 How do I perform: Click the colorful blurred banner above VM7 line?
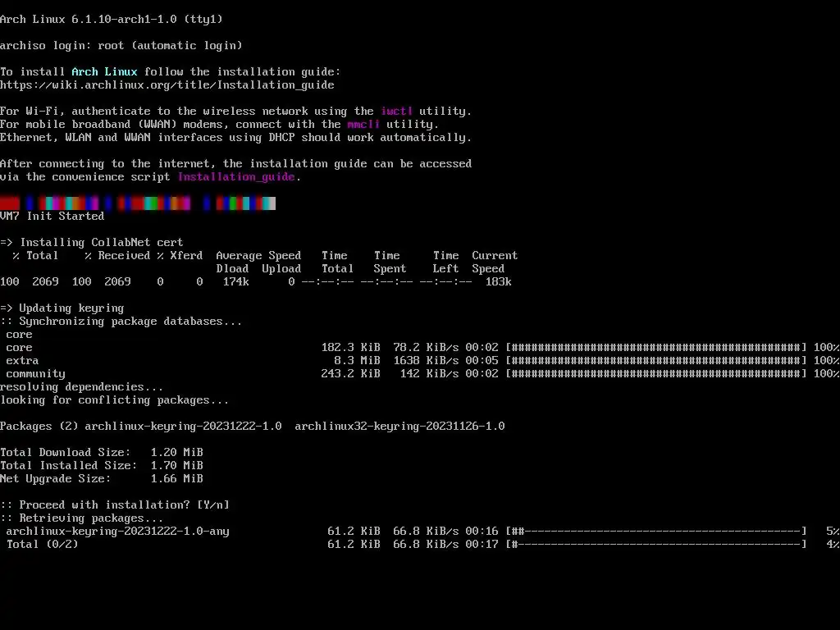coord(138,203)
